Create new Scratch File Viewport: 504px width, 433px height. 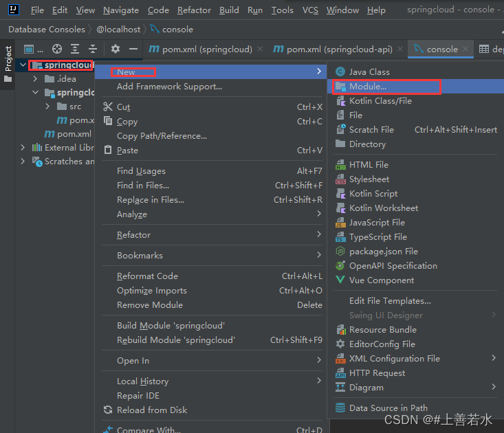(415, 130)
